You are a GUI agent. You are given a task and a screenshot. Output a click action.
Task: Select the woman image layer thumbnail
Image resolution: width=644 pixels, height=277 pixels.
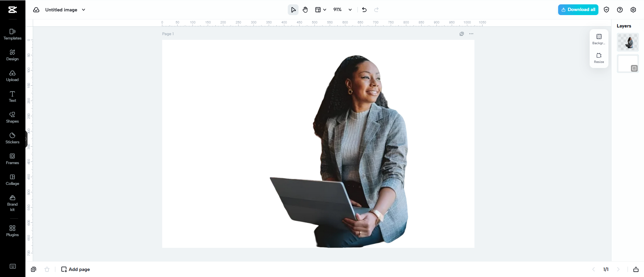coord(628,42)
